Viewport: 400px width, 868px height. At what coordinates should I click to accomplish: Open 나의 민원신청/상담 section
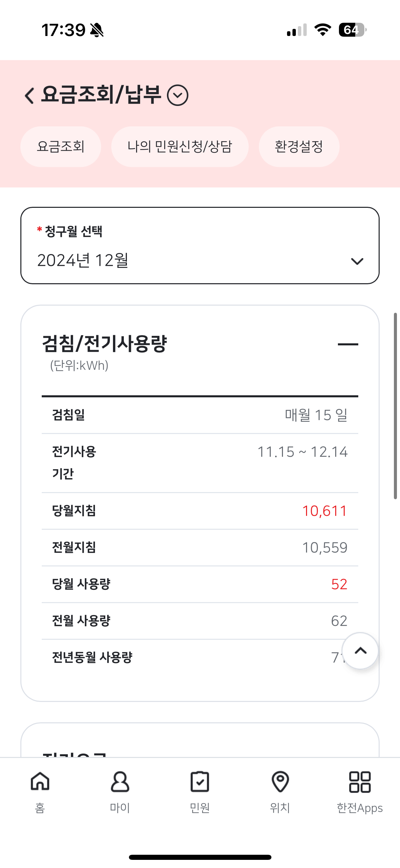(180, 147)
